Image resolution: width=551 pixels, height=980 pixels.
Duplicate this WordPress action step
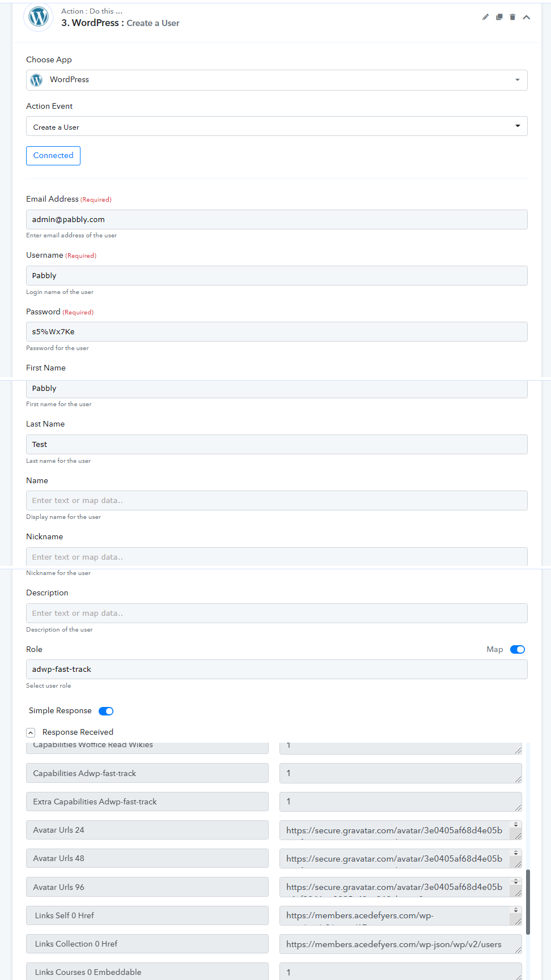point(499,17)
